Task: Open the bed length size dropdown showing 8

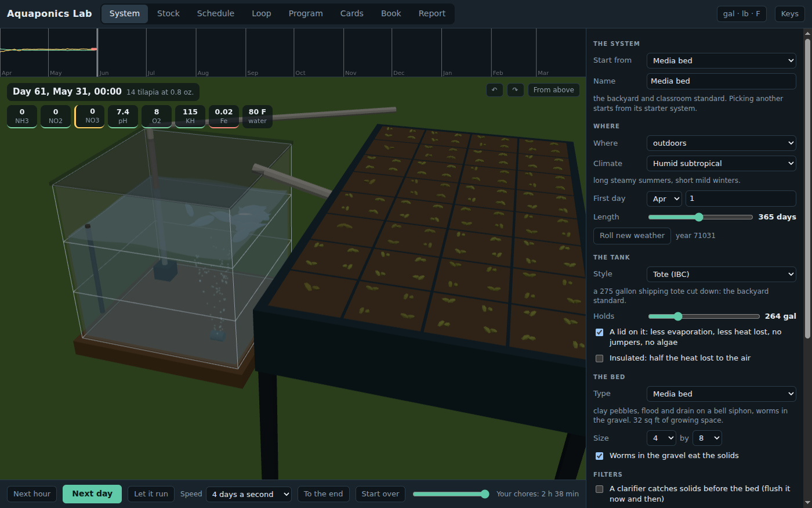Action: tap(708, 438)
